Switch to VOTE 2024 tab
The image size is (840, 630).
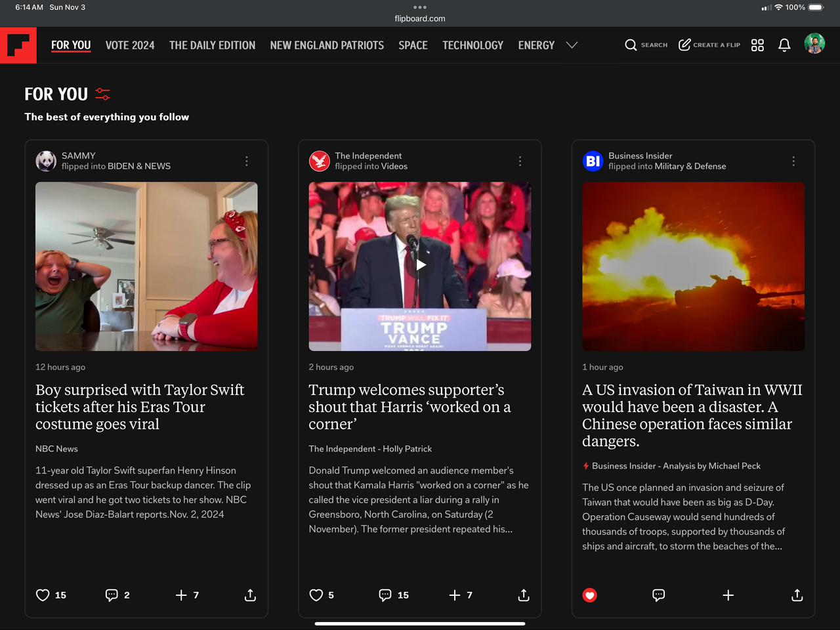pyautogui.click(x=130, y=45)
